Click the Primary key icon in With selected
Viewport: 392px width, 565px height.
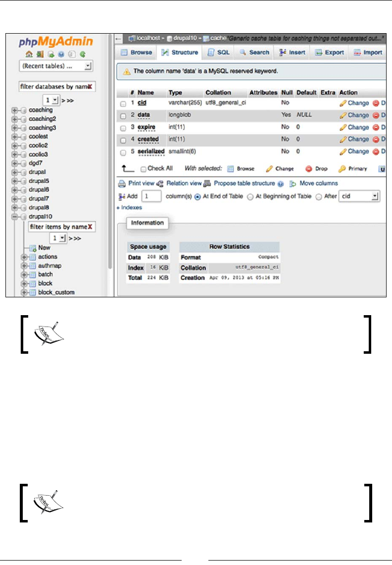[342, 169]
